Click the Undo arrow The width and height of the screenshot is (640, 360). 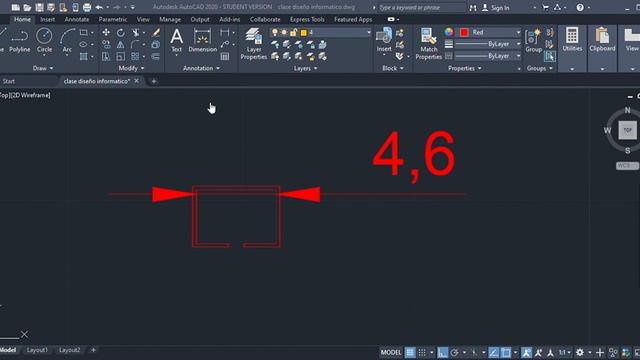(99, 7)
